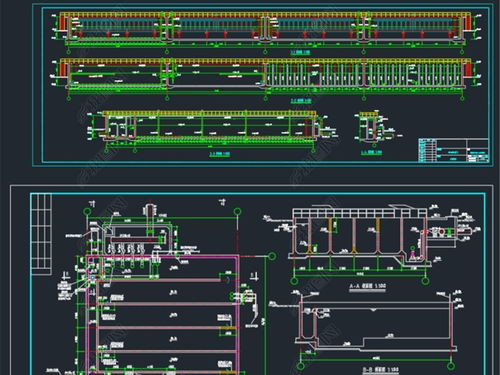Click the A-A section title label

pyautogui.click(x=367, y=286)
